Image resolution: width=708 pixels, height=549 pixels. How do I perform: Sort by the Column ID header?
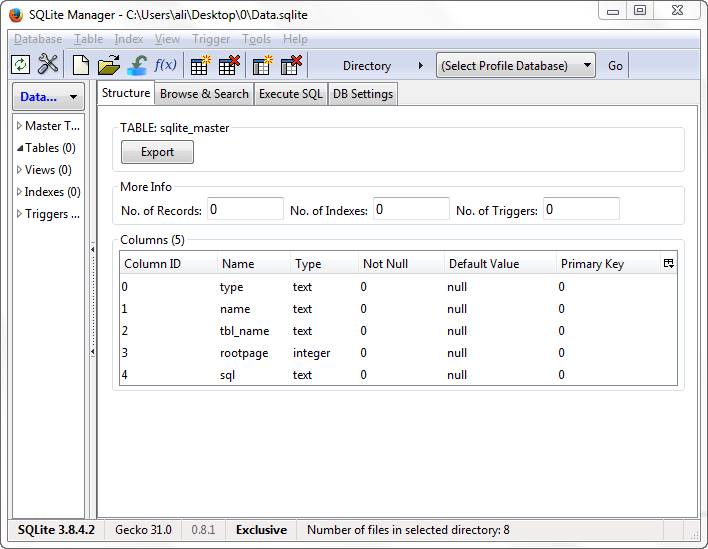(168, 264)
